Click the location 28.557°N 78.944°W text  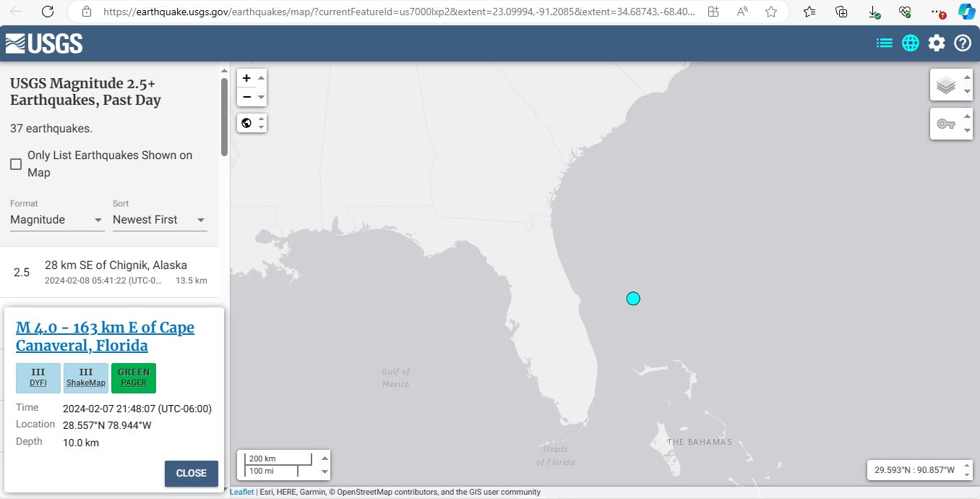pyautogui.click(x=107, y=425)
